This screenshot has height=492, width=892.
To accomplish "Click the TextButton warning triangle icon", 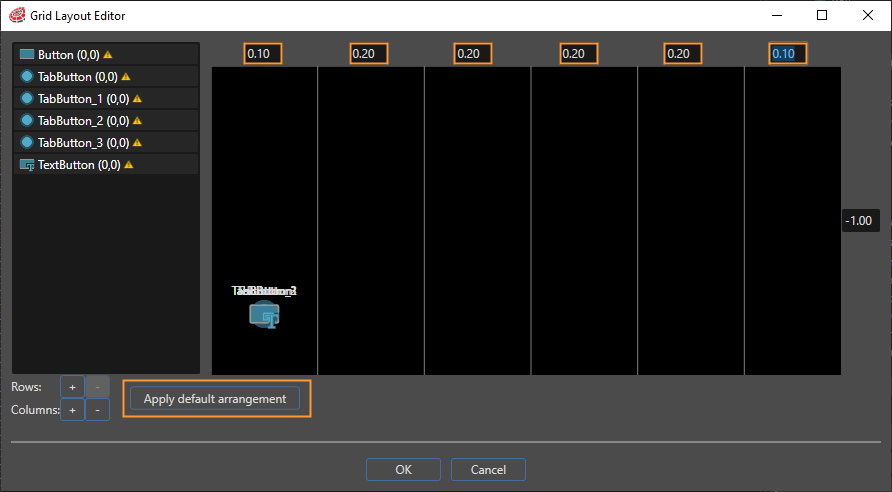I will pos(129,164).
